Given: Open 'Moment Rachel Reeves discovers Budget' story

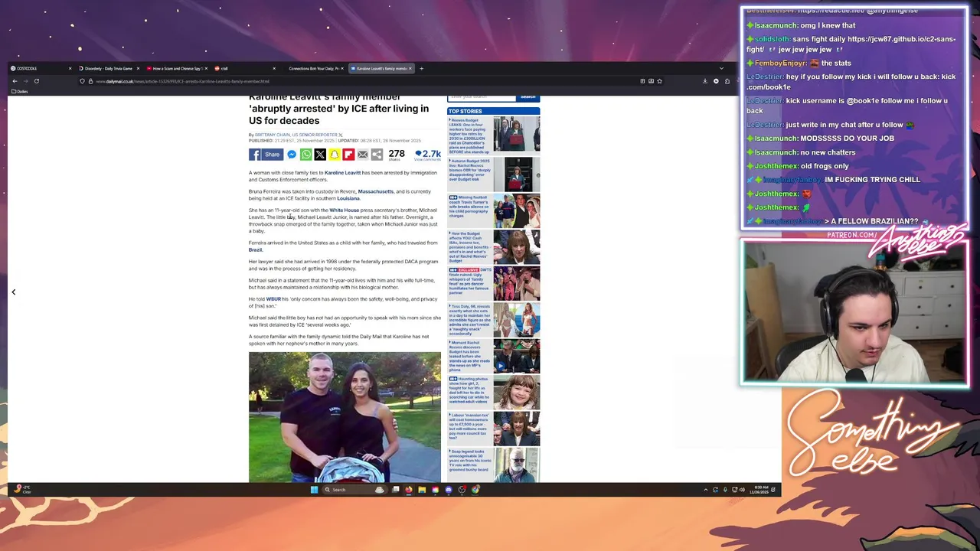Looking at the screenshot, I should [x=494, y=355].
